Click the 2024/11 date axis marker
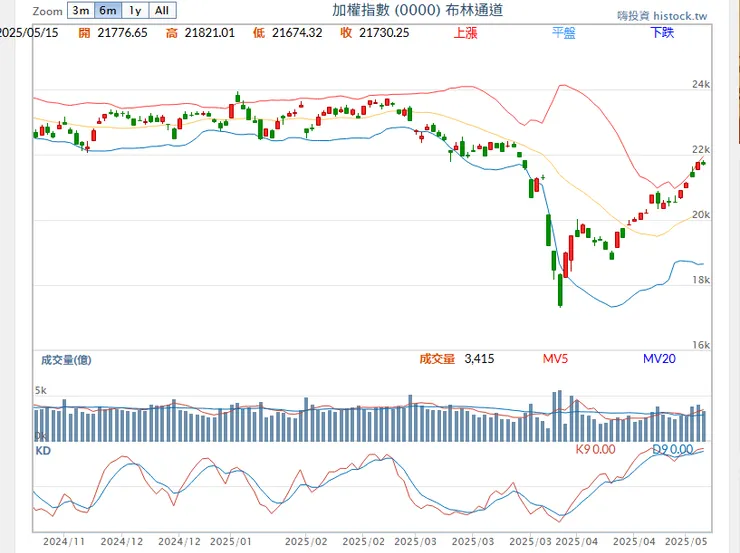This screenshot has height=553, width=740. click(x=62, y=541)
